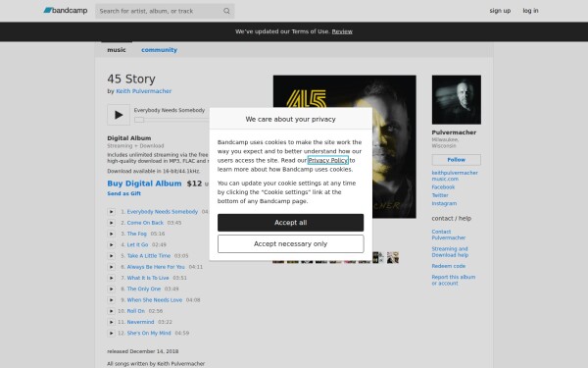This screenshot has width=588, height=368.
Task: Click Contact Pulvermacher link
Action: pyautogui.click(x=449, y=235)
